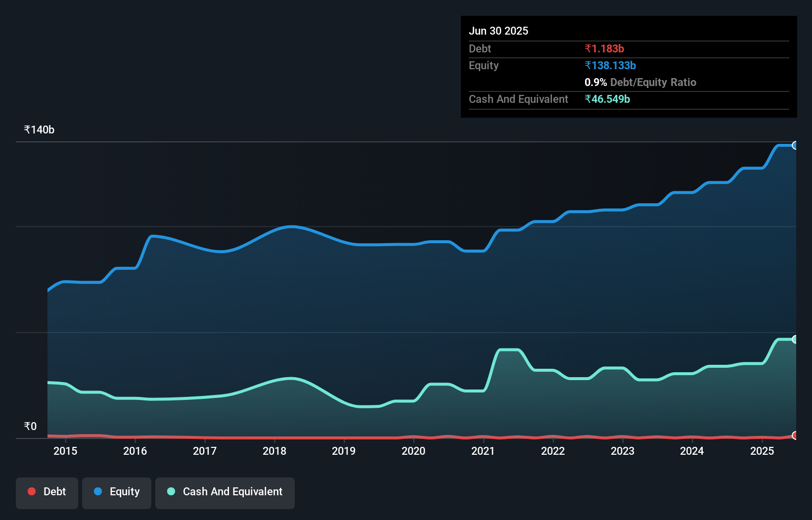Expand details for the Debt tooltip row
The width and height of the screenshot is (812, 520).
(x=480, y=48)
